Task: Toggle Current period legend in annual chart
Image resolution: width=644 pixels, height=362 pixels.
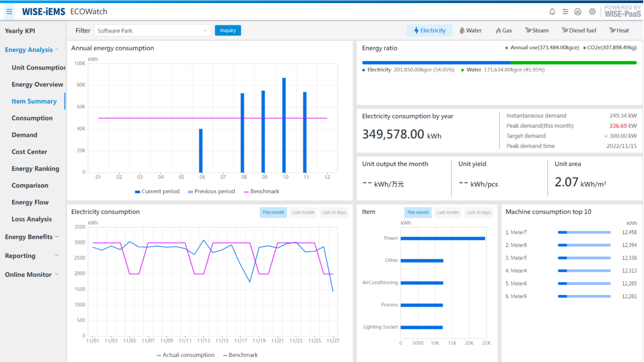Action: tap(157, 192)
